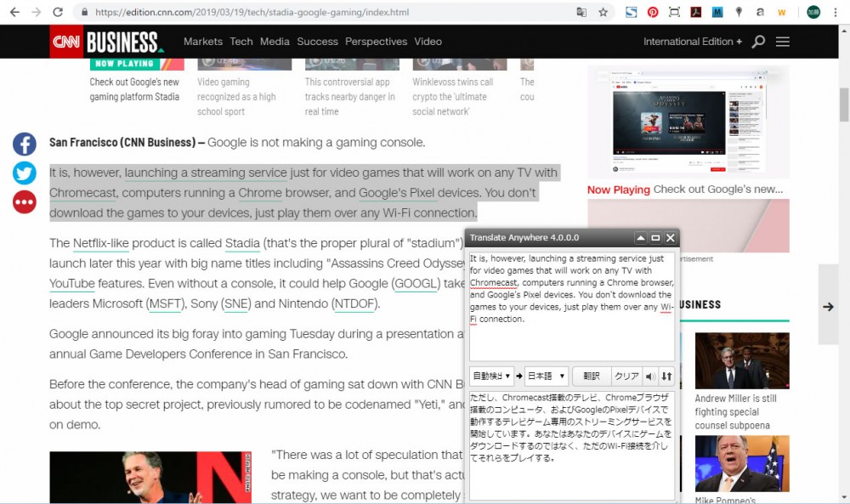
Task: Open the Chrome three-dot menu
Action: pyautogui.click(x=836, y=12)
